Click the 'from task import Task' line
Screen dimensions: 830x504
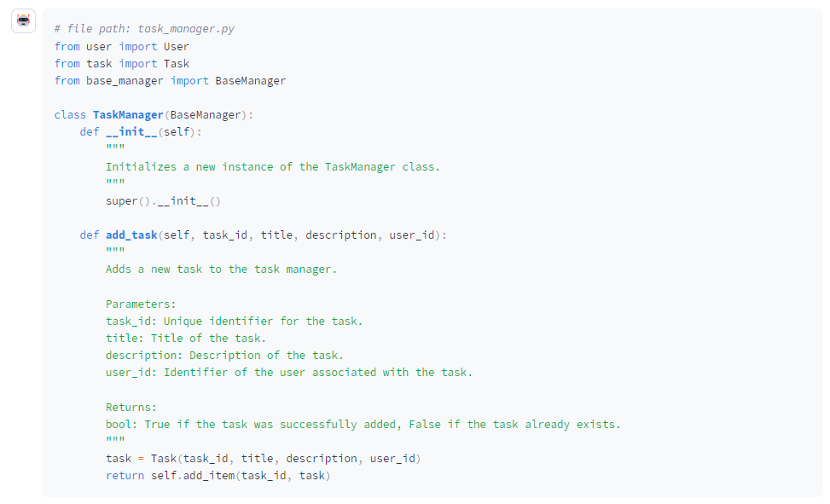click(x=121, y=63)
